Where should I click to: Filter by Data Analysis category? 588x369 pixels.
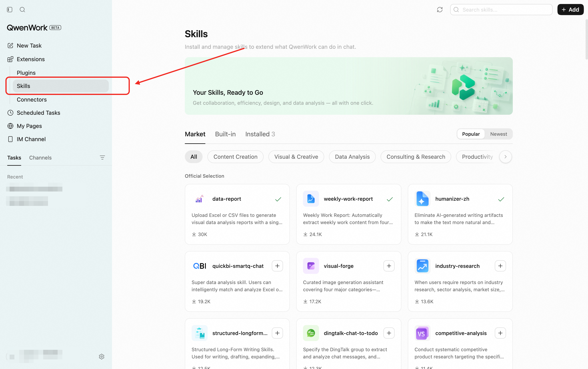point(352,157)
